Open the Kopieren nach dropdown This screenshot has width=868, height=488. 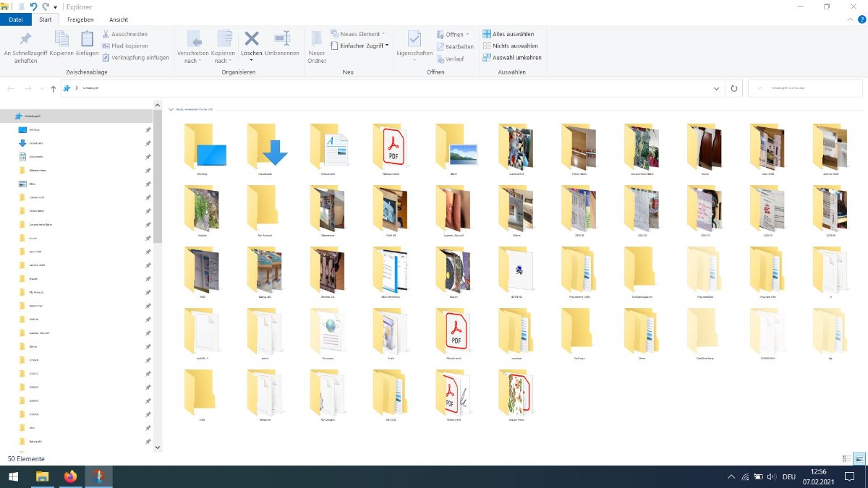(x=223, y=48)
